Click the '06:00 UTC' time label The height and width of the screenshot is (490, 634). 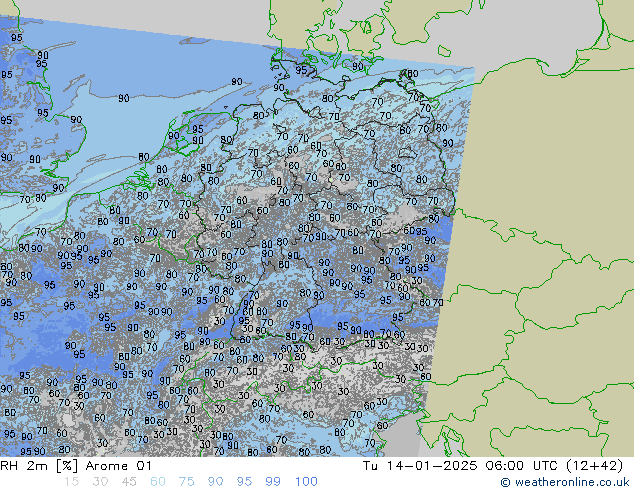pos(522,466)
